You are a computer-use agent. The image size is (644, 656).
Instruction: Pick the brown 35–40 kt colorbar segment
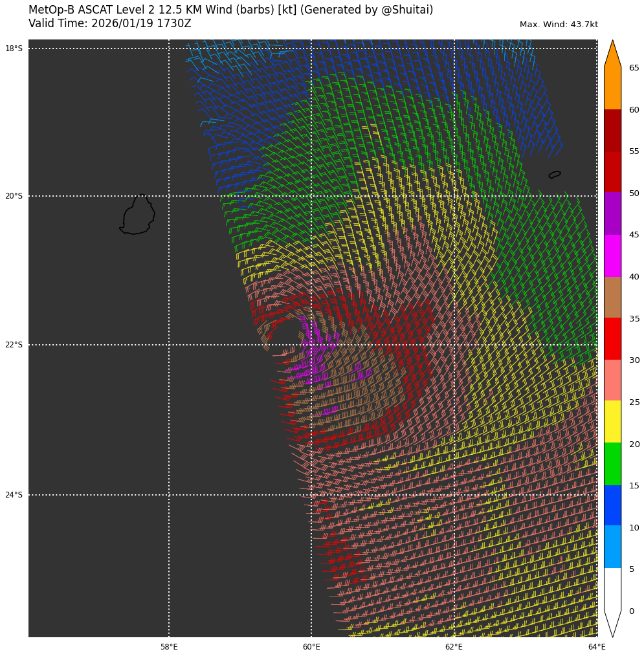tap(612, 297)
